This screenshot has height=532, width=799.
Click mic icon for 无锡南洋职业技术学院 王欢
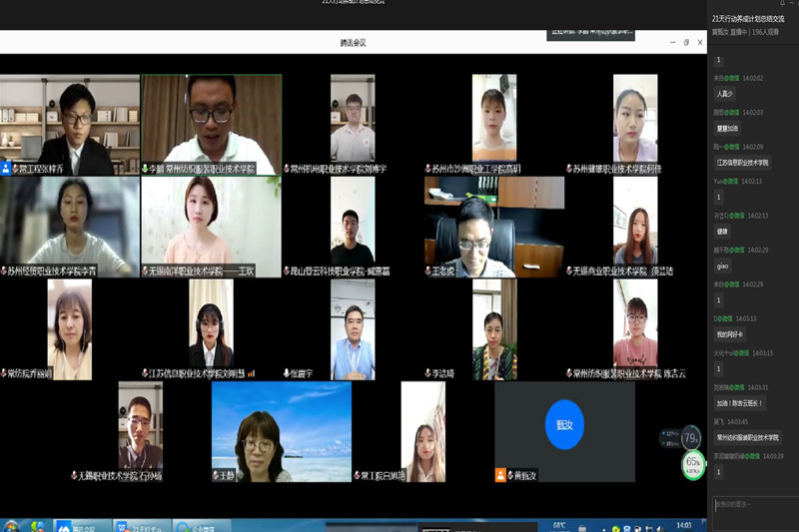[145, 270]
